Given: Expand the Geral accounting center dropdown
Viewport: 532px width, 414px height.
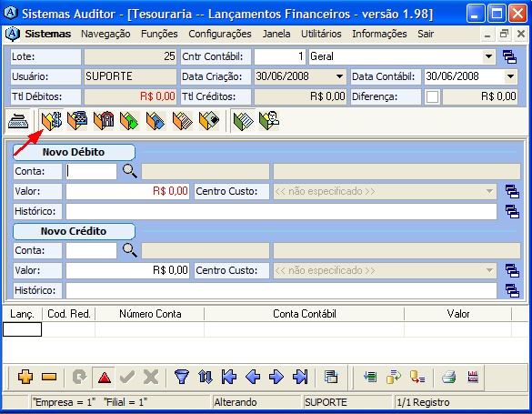Looking at the screenshot, I should click(x=488, y=56).
